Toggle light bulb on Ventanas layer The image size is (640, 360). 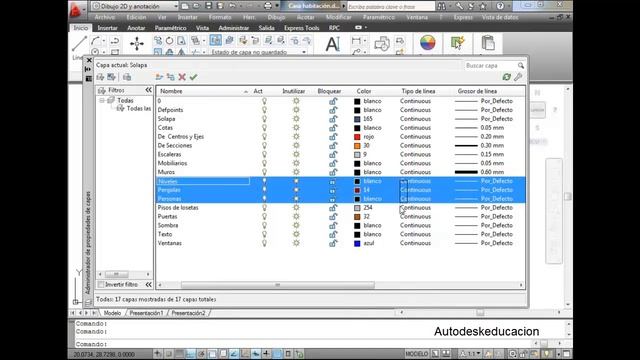(264, 243)
